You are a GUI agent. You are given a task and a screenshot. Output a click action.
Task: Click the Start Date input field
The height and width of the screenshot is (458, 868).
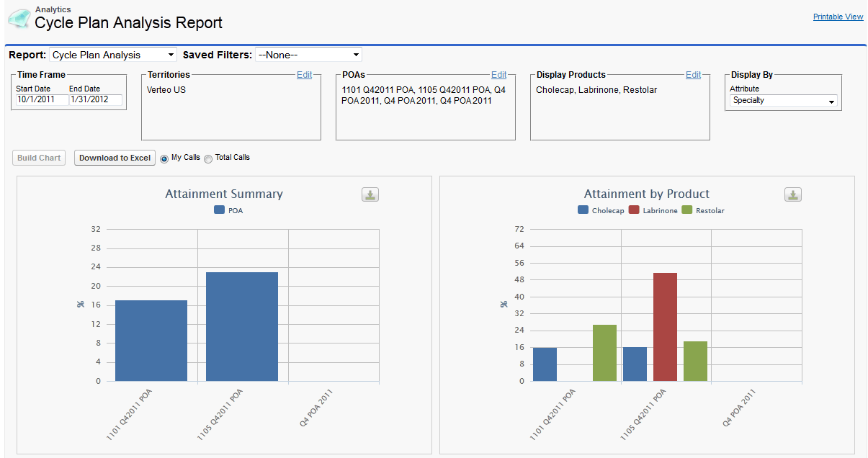(x=42, y=99)
